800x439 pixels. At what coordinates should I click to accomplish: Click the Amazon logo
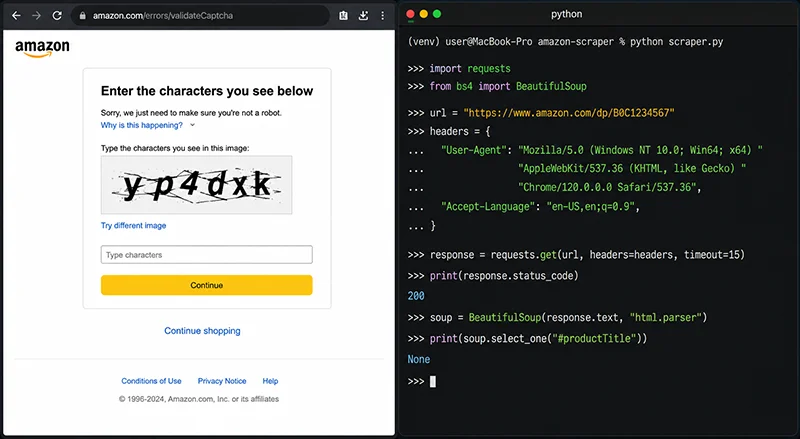coord(42,48)
